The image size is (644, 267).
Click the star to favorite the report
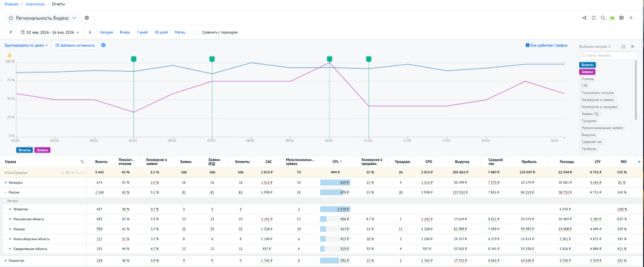11,18
